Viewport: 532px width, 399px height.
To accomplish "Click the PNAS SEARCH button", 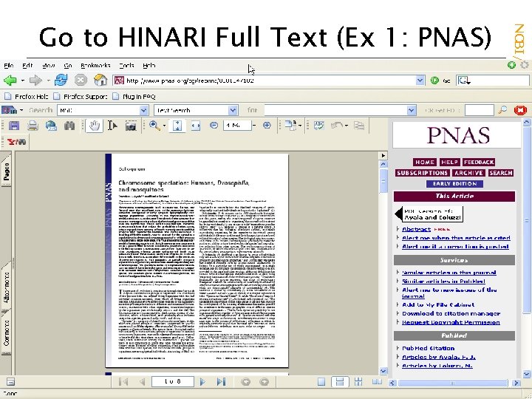I will click(x=501, y=173).
